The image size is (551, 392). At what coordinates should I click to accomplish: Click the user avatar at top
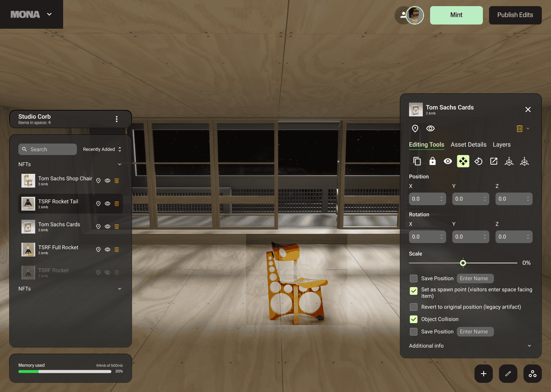point(415,15)
